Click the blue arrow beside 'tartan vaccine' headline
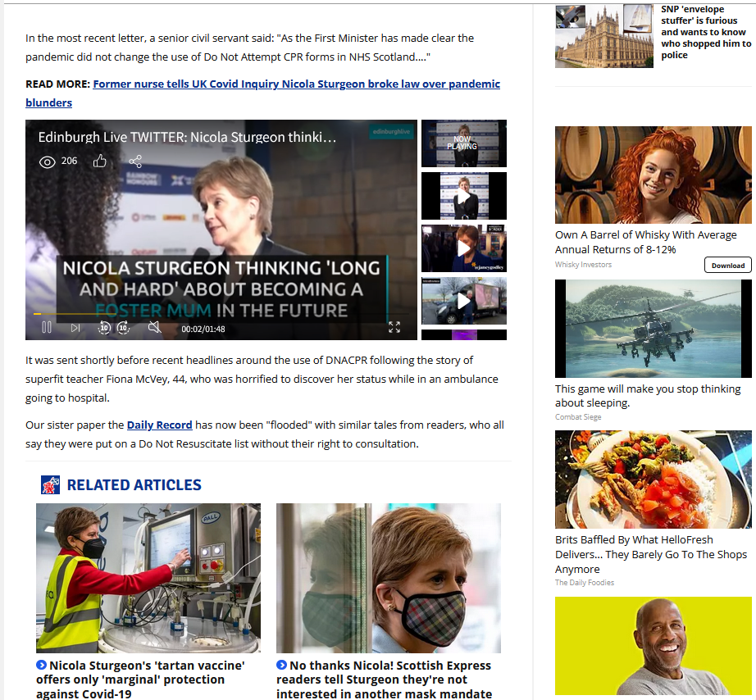This screenshot has width=756, height=700. tap(42, 665)
